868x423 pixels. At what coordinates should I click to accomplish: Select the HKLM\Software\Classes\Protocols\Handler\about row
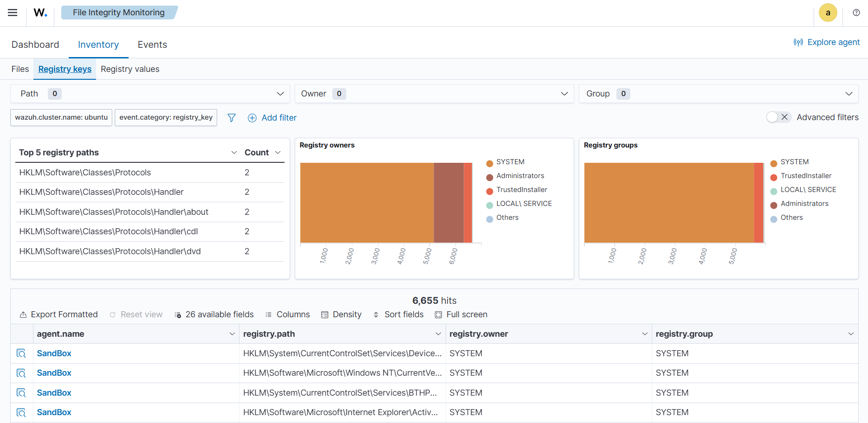[149, 212]
